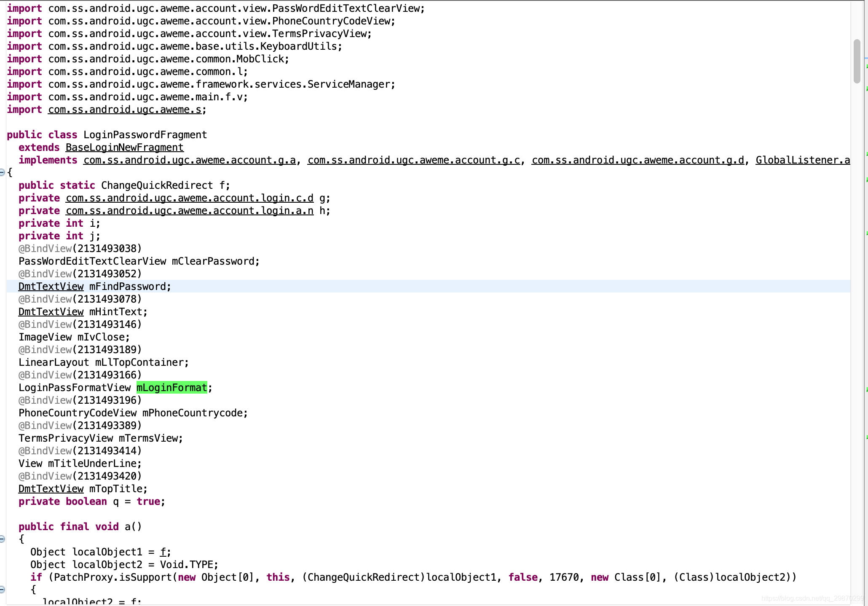This screenshot has width=868, height=606.
Task: Open the account.g.d interface link
Action: (x=638, y=160)
